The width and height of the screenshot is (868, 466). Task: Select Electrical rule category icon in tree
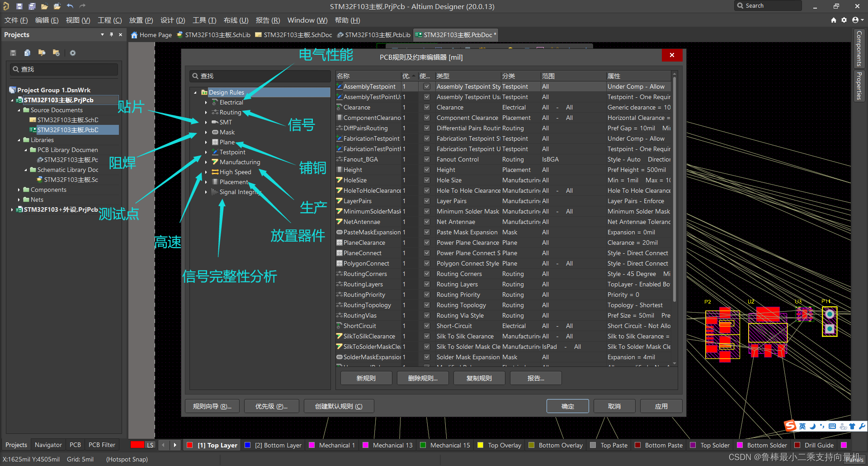215,102
